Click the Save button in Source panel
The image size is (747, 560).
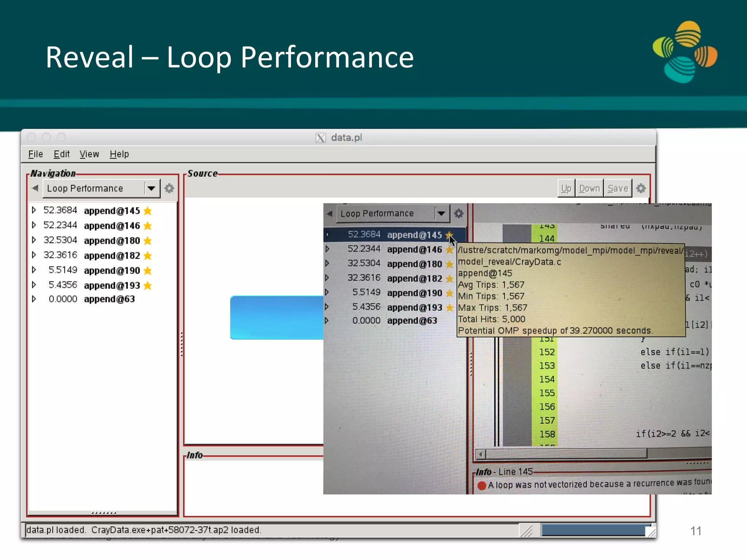click(618, 188)
